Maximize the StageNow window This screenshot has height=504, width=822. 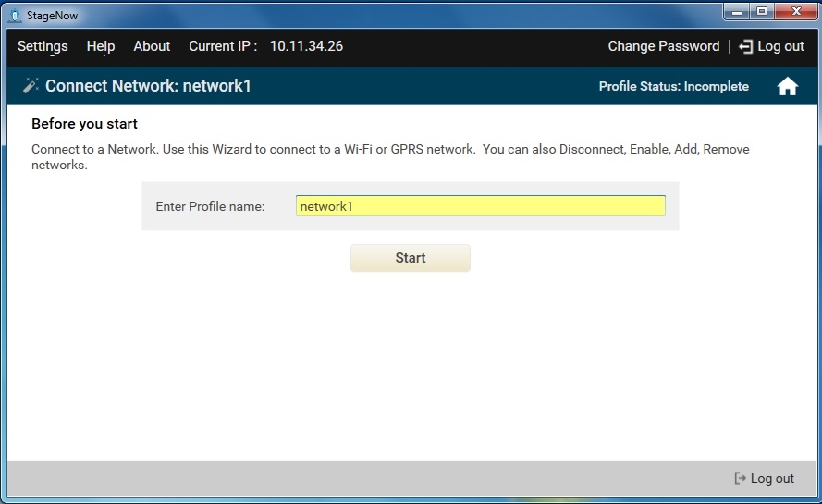762,11
